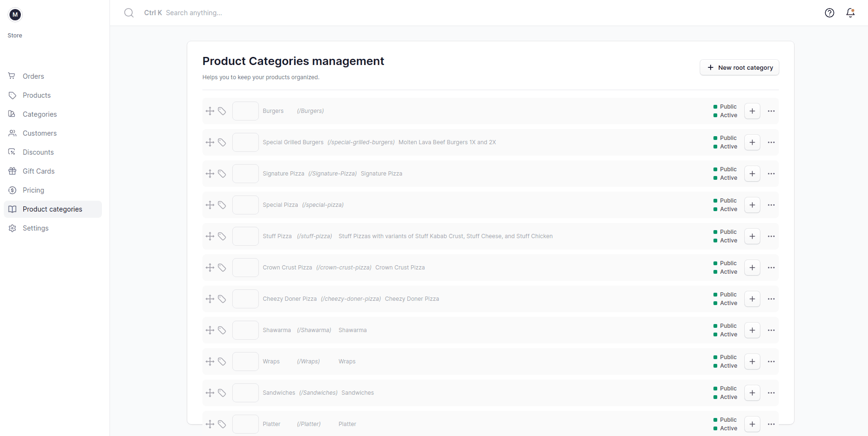The height and width of the screenshot is (436, 868).
Task: Click the tag icon on Burgers row
Action: pos(222,111)
